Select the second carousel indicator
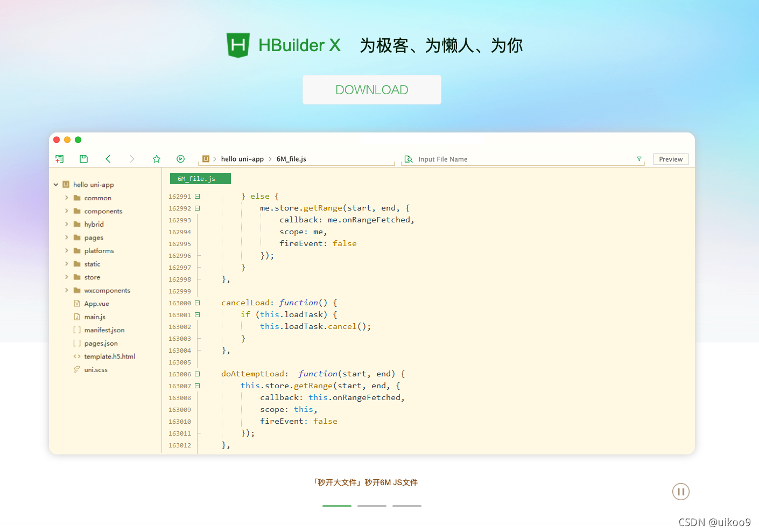759x532 pixels. (x=372, y=506)
